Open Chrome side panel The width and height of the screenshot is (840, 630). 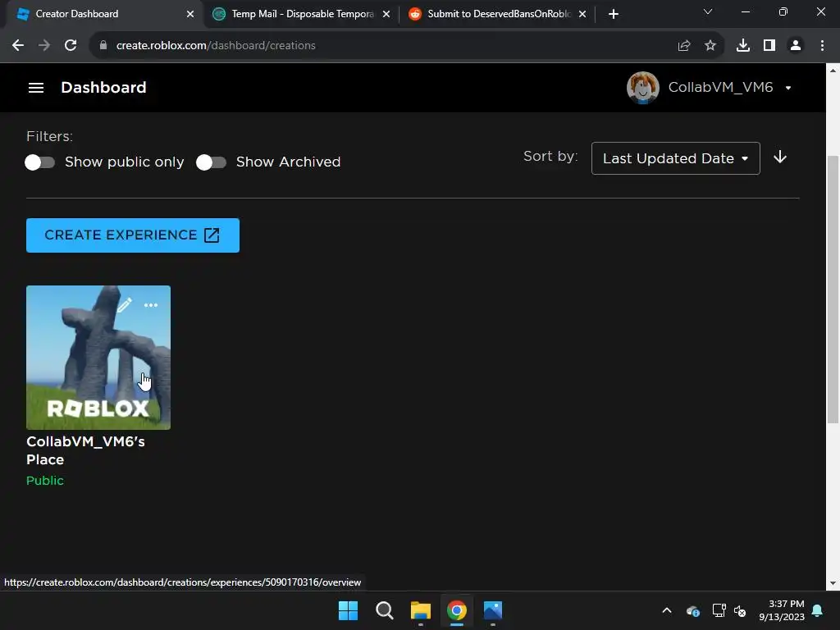[769, 46]
